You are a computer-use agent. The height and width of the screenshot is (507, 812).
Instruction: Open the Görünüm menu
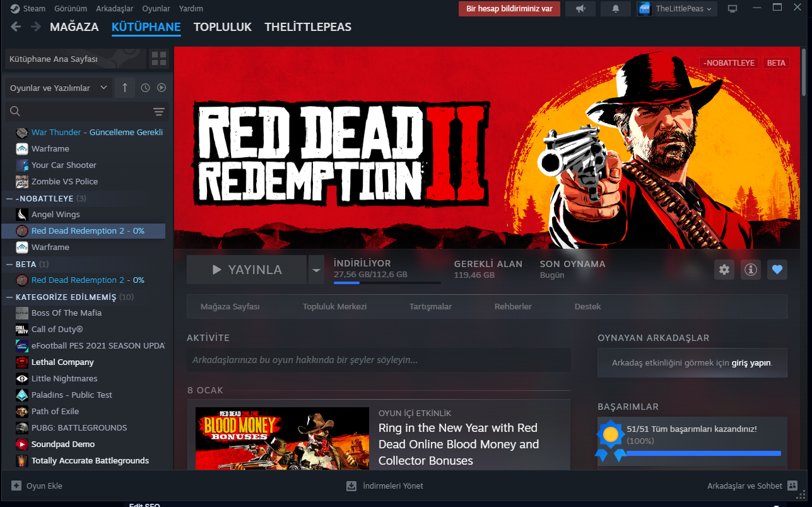click(x=71, y=9)
